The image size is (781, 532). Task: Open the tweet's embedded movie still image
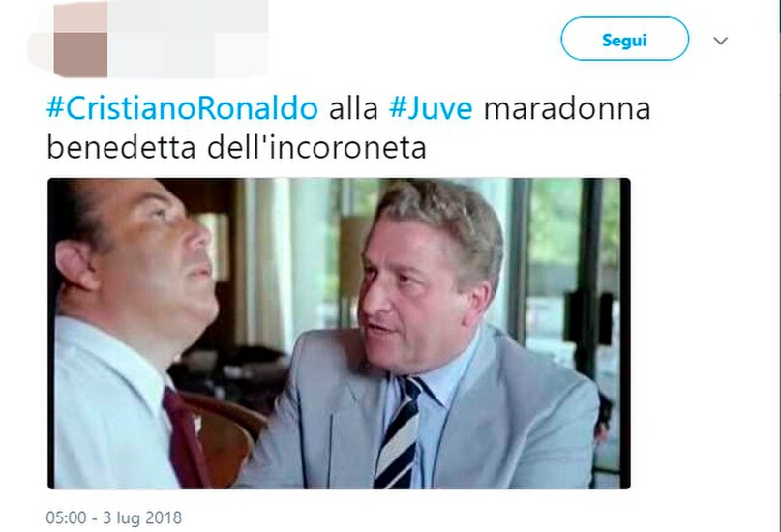pos(339,334)
